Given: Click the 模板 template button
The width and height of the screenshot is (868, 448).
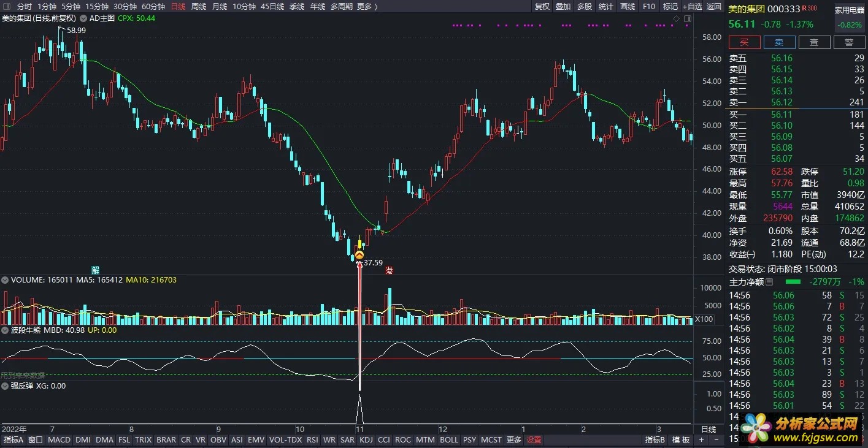Looking at the screenshot, I should point(681,440).
